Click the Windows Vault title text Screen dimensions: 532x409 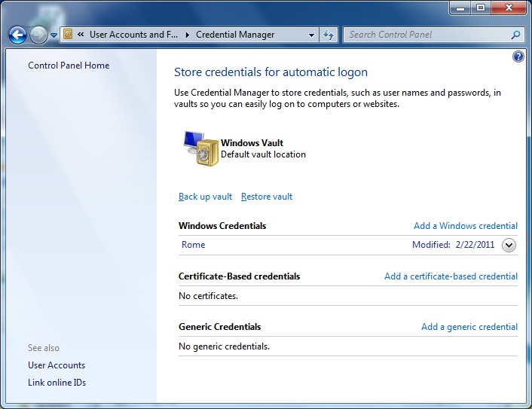click(252, 143)
